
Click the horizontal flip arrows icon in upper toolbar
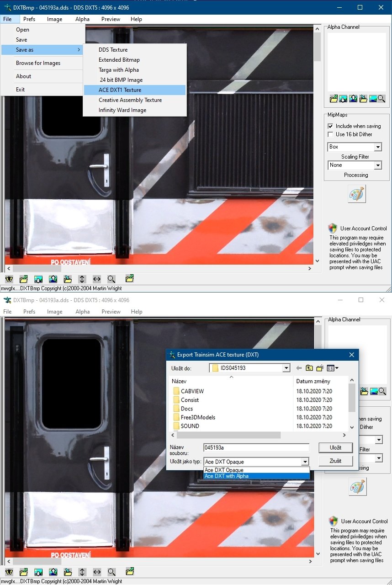(97, 279)
